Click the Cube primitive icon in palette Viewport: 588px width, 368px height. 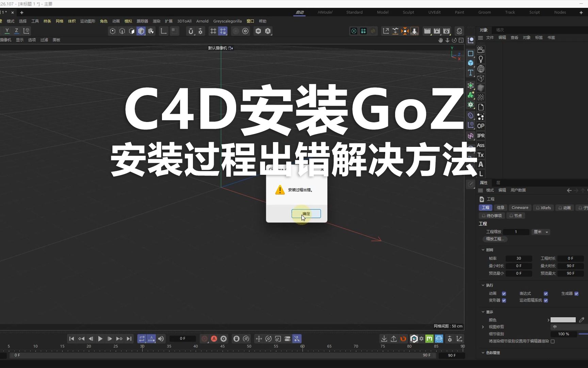[471, 63]
